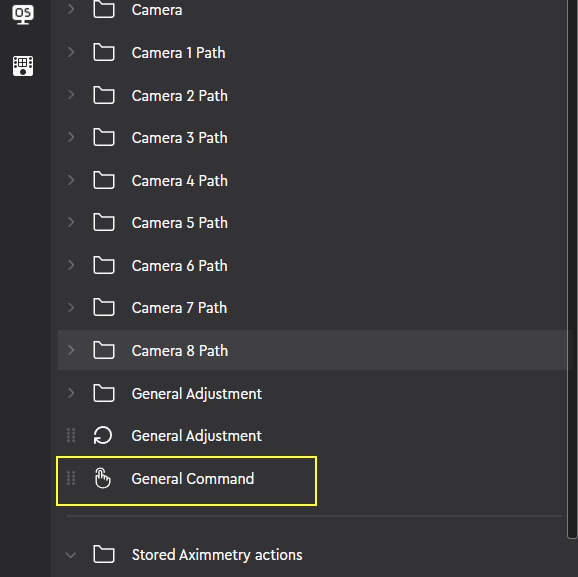This screenshot has height=577, width=578.
Task: Click the drag handle beside General Adjustment action
Action: pos(71,435)
